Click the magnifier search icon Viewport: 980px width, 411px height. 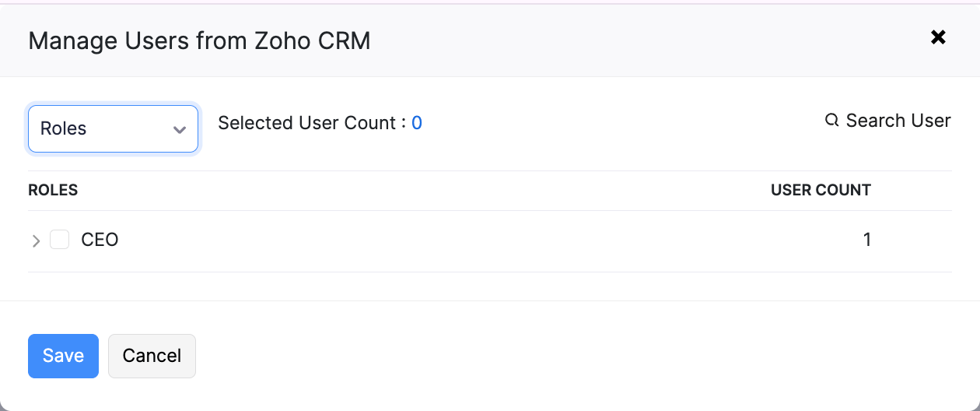[831, 121]
